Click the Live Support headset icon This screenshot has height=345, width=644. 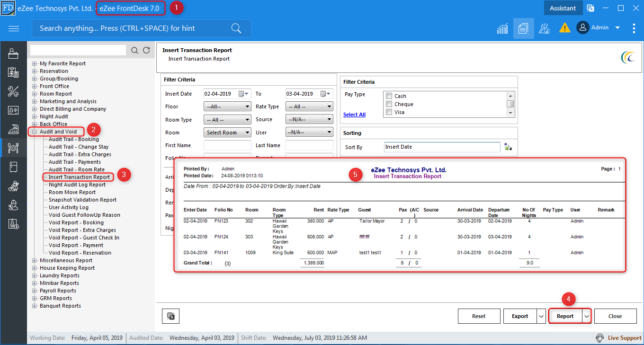tap(600, 338)
